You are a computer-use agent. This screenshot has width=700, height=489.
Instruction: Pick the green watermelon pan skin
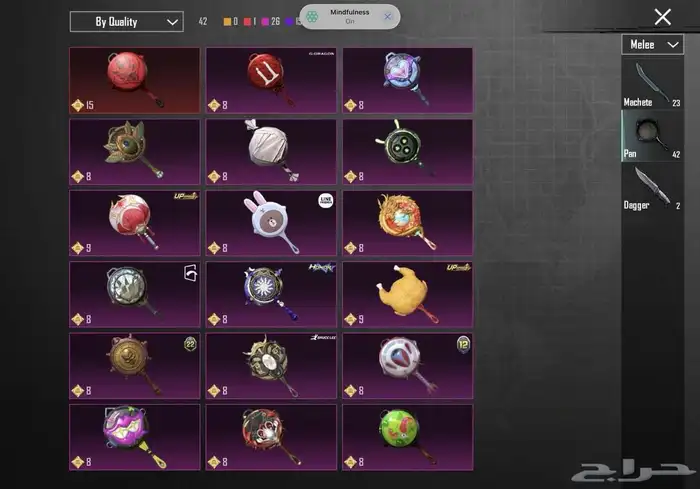[x=408, y=437]
